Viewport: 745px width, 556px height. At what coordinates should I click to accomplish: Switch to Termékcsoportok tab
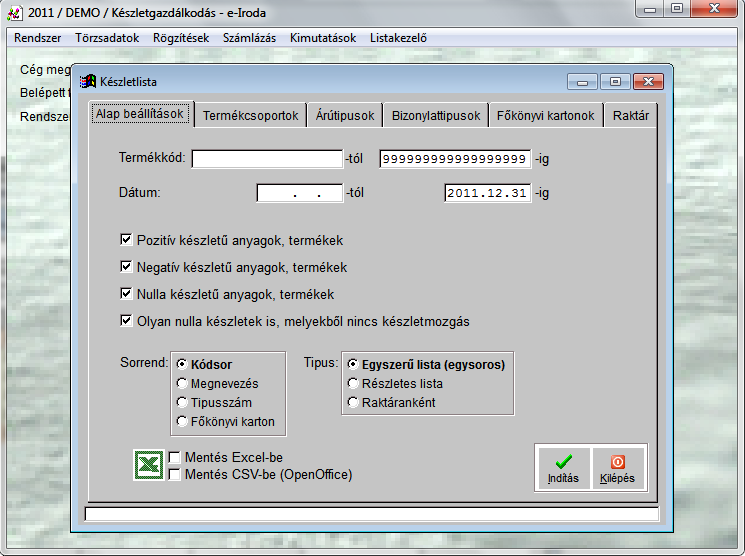pyautogui.click(x=250, y=115)
